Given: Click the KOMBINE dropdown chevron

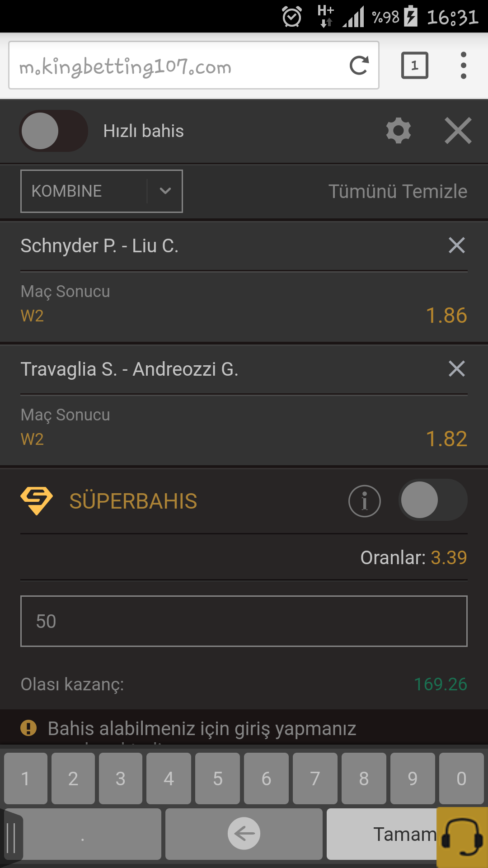Looking at the screenshot, I should [x=165, y=191].
